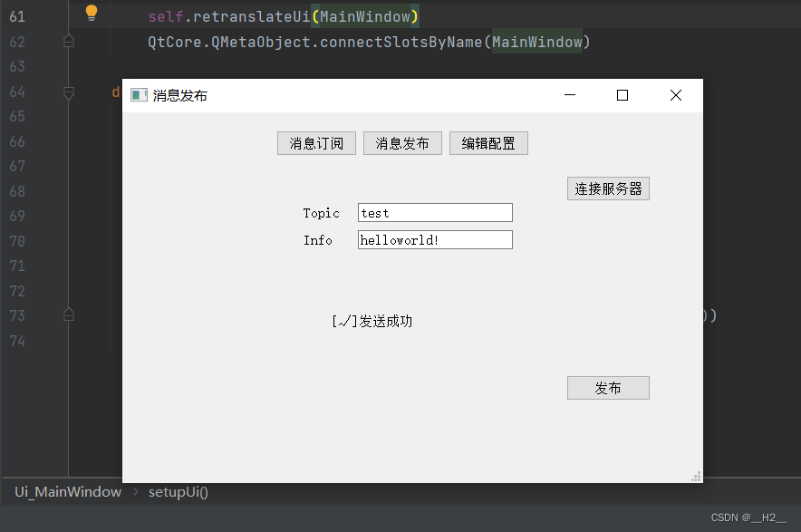Open the 编辑配置 dialog button
This screenshot has height=532, width=801.
pyautogui.click(x=488, y=142)
